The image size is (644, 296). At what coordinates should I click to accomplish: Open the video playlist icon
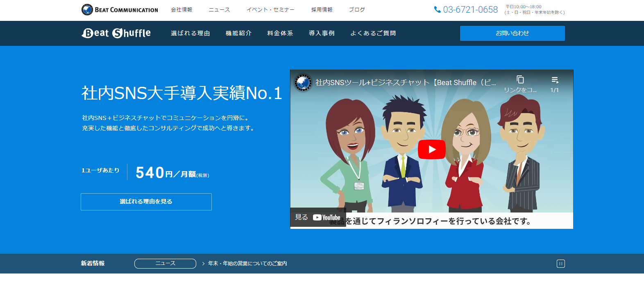pos(555,79)
